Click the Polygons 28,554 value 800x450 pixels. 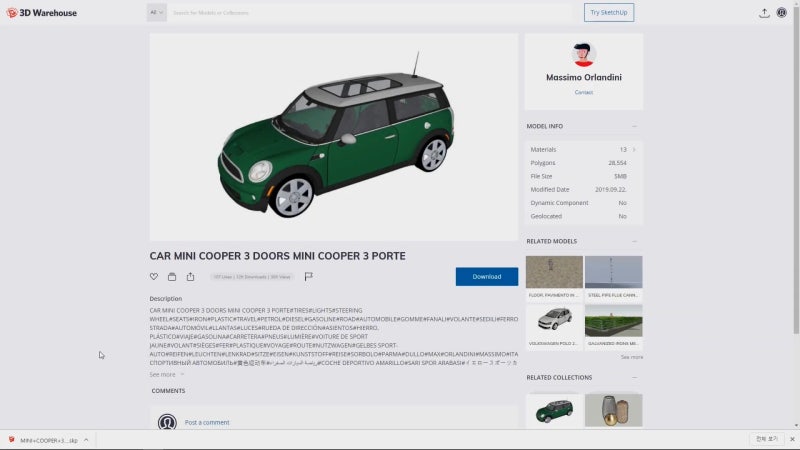click(x=617, y=163)
